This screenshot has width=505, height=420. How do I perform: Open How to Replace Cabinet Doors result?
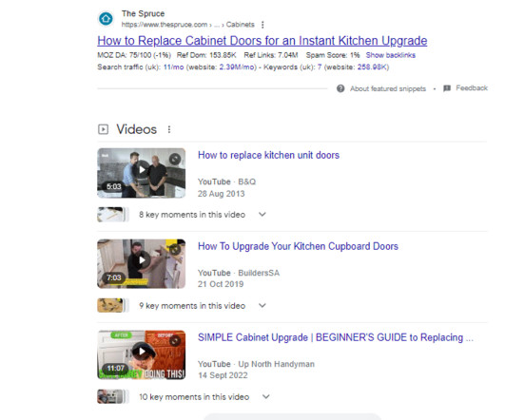pos(262,41)
